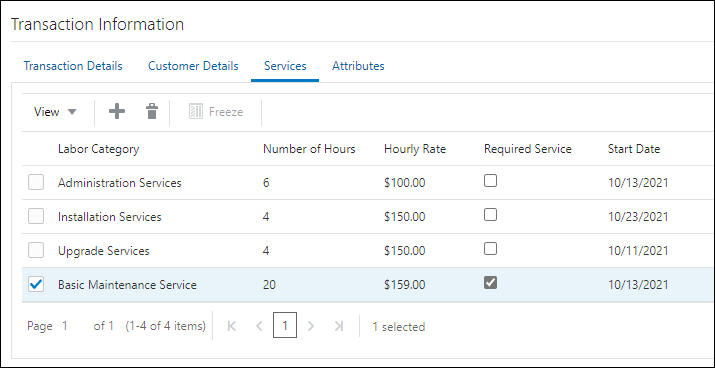Select the Upgrade Services row checkbox

click(x=36, y=250)
